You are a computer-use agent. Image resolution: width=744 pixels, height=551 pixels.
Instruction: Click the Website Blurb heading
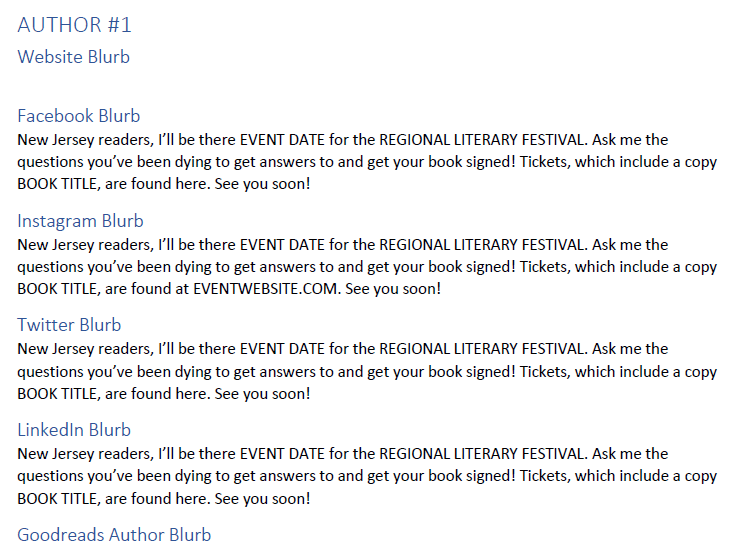[x=73, y=57]
